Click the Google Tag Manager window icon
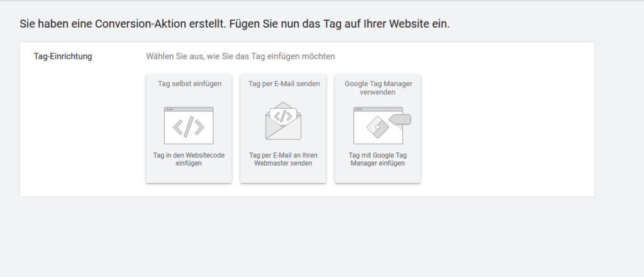Screen dimensions: 644x277 click(377, 126)
